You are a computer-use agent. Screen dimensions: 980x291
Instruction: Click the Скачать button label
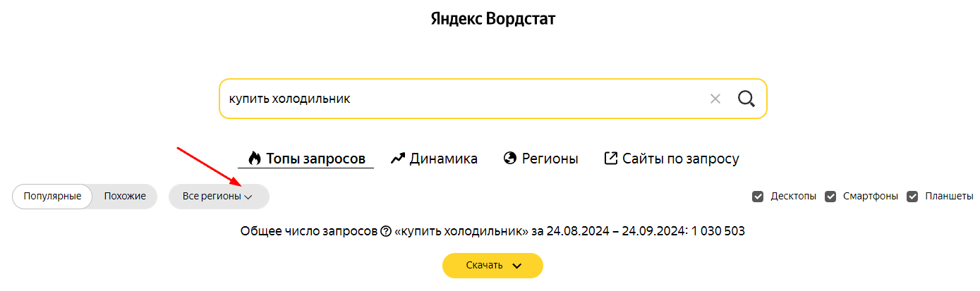(x=484, y=266)
